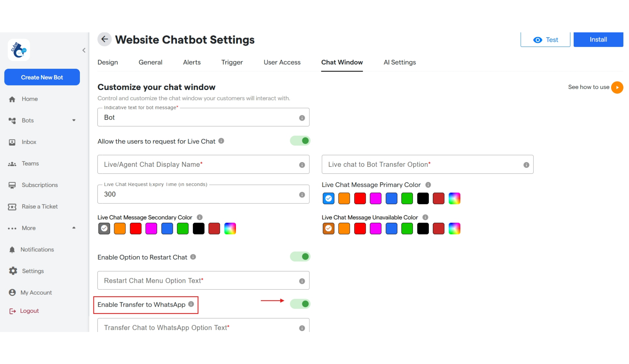Click the Install button

point(598,39)
